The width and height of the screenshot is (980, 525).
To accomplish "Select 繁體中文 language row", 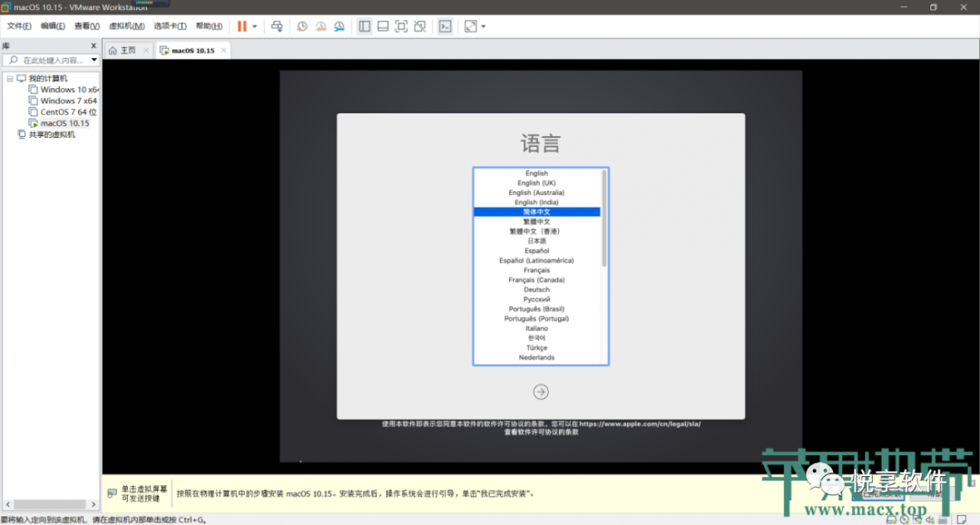I will pyautogui.click(x=537, y=221).
